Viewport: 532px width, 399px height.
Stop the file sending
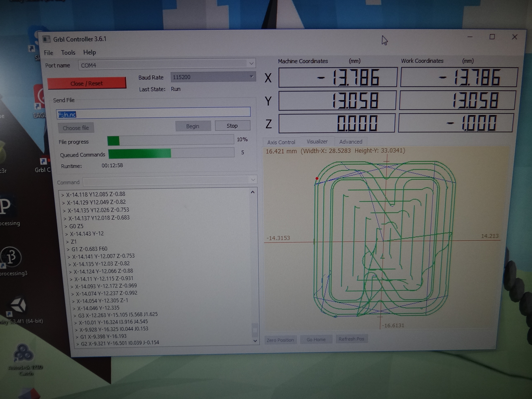pos(232,126)
